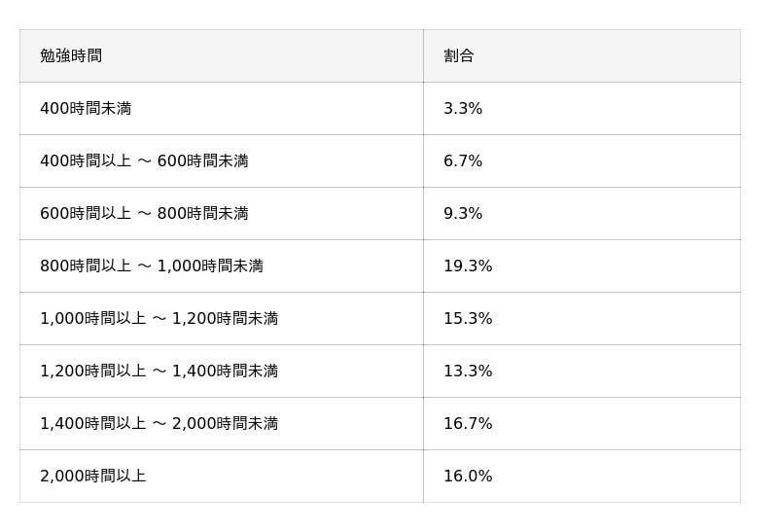This screenshot has height=532, width=778.
Task: Select 1,000時間以上 〜 1,200時間未満 row label
Action: [159, 319]
